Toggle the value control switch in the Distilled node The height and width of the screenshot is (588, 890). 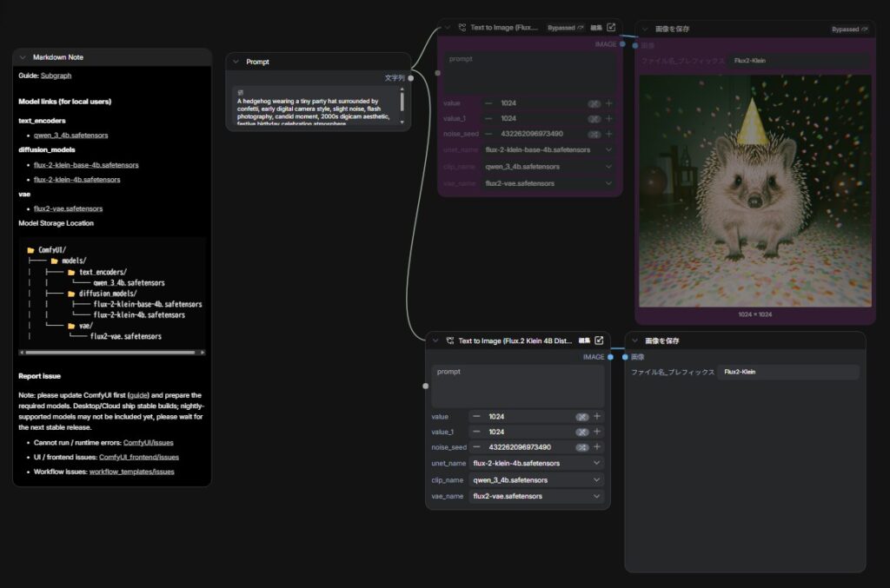pos(582,417)
